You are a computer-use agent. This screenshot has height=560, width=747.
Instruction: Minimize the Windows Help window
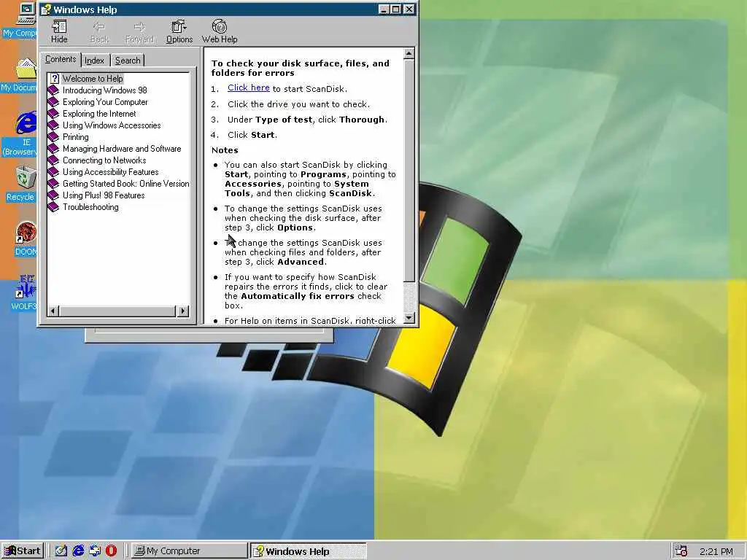[384, 9]
